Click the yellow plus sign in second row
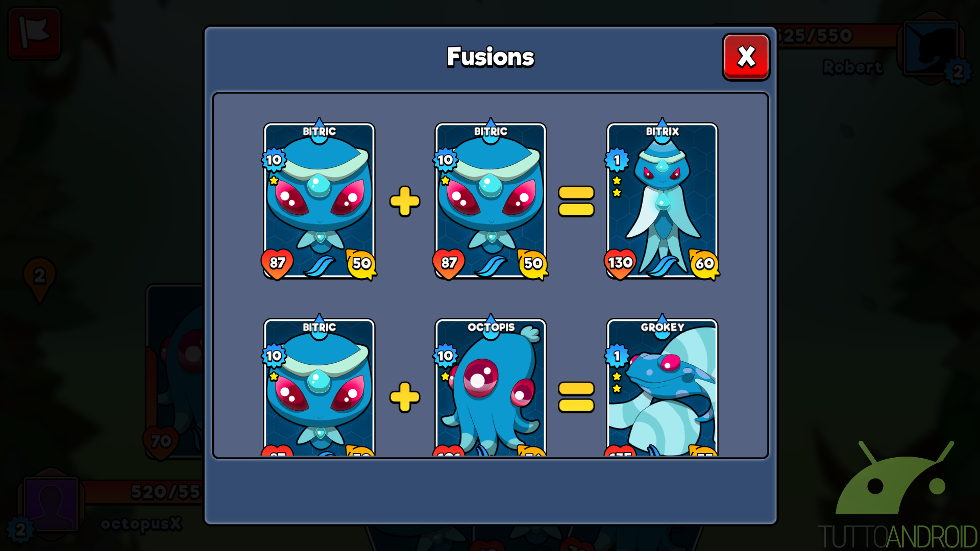The width and height of the screenshot is (980, 551). tap(405, 397)
